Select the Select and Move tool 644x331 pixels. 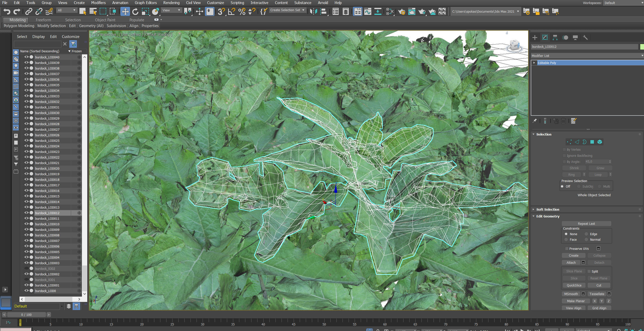point(125,11)
